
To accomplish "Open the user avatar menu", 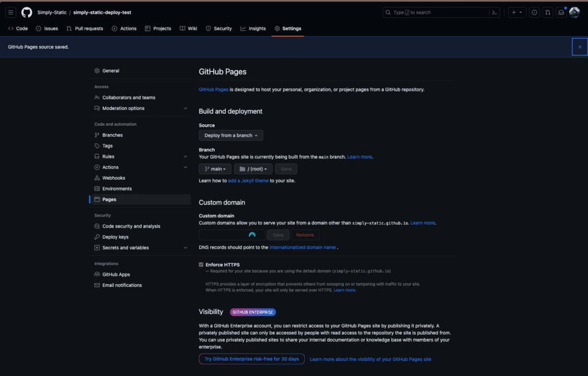I will [x=574, y=13].
